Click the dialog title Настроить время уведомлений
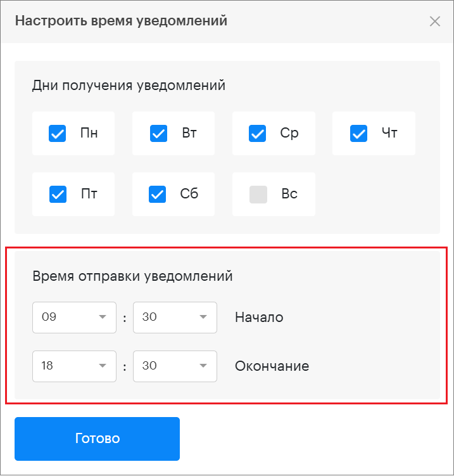 point(121,21)
